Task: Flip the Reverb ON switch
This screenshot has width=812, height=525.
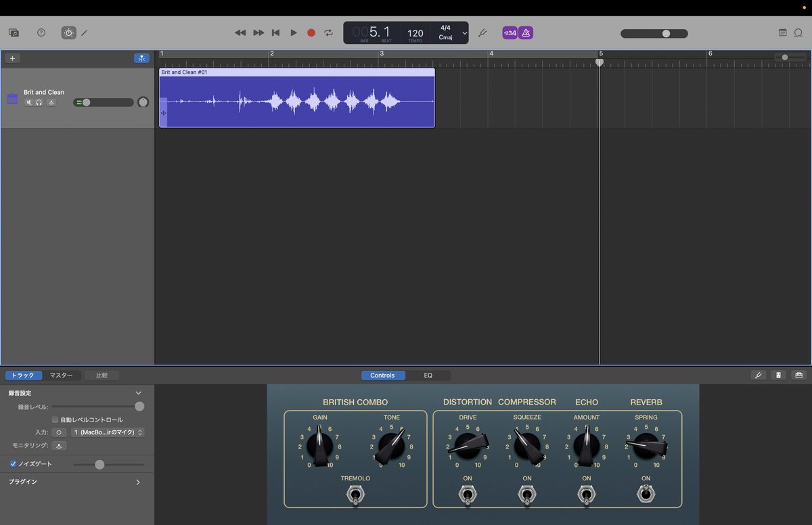Action: pyautogui.click(x=646, y=494)
